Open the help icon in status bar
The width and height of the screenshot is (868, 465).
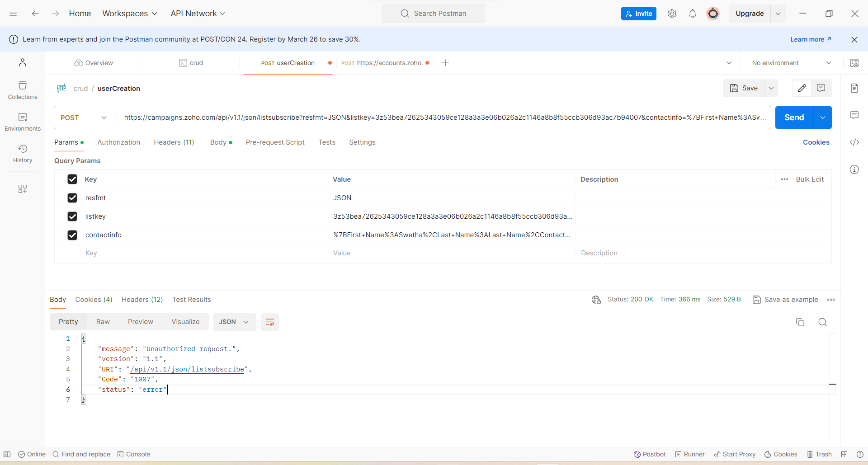(x=860, y=454)
